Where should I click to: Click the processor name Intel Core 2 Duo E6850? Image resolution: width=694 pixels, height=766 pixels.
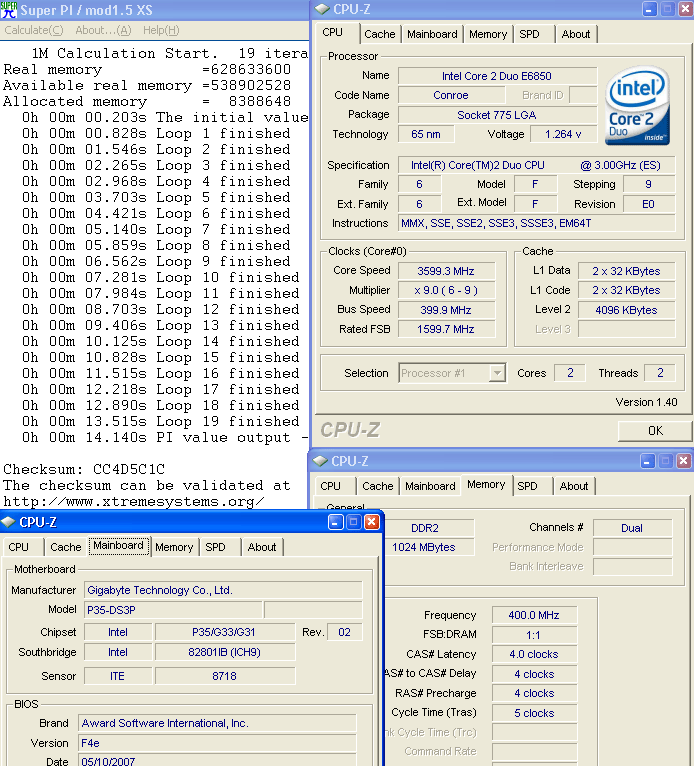tap(497, 76)
